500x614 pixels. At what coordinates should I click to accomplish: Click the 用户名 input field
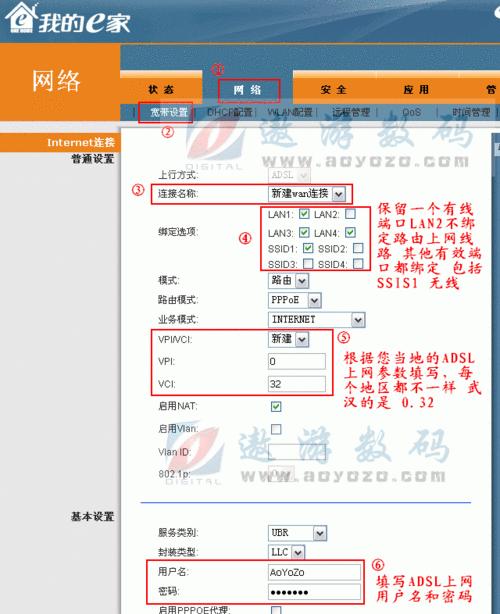[x=314, y=572]
